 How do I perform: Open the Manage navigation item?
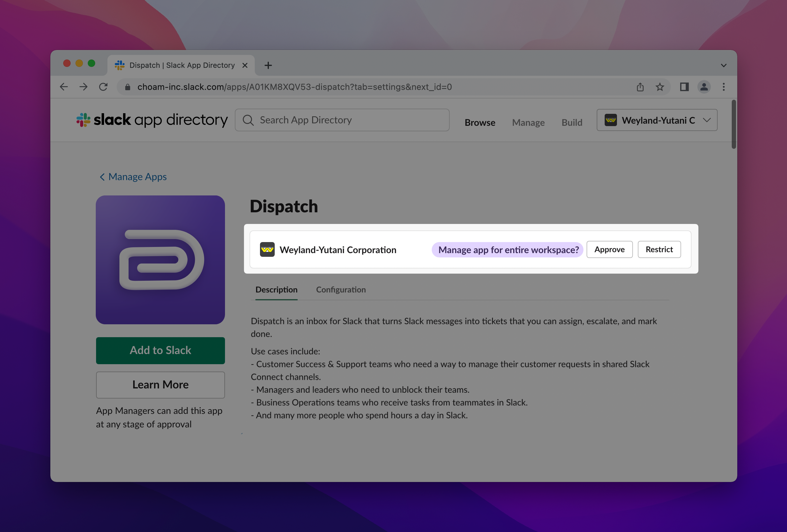coord(528,122)
